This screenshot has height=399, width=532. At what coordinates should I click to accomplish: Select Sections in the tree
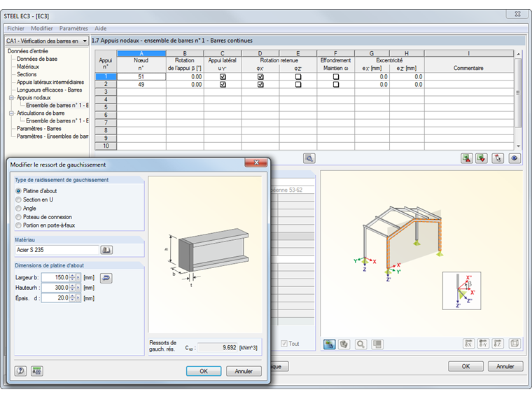click(27, 74)
